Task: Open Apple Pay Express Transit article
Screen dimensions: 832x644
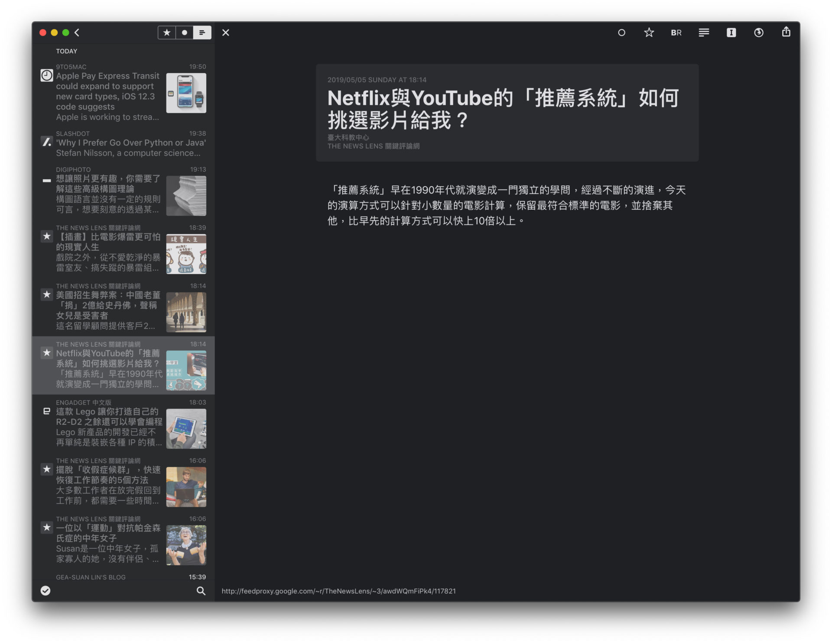Action: click(x=123, y=93)
